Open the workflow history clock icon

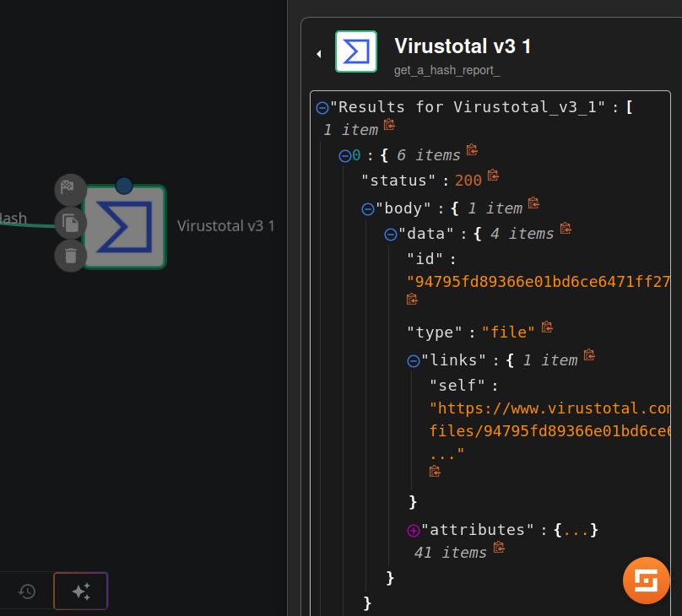point(27,591)
